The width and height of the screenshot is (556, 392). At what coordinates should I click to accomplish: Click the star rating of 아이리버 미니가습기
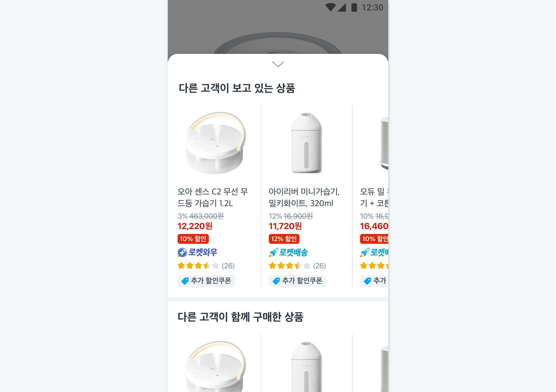coord(290,266)
